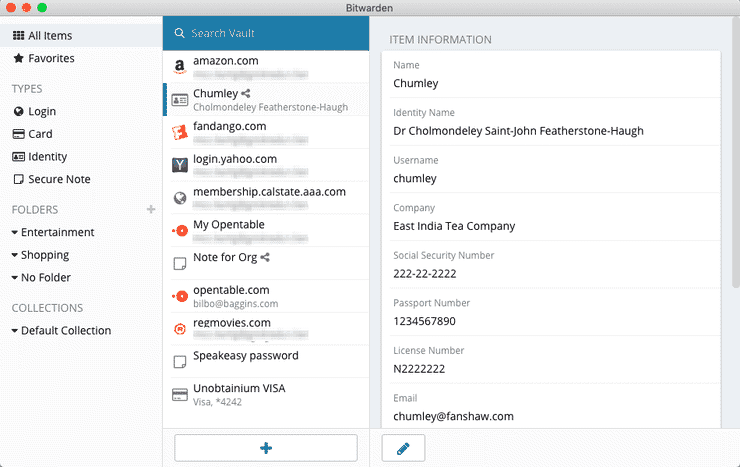Viewport: 740px width, 467px height.
Task: Click the fandango.com logo icon
Action: point(179,133)
